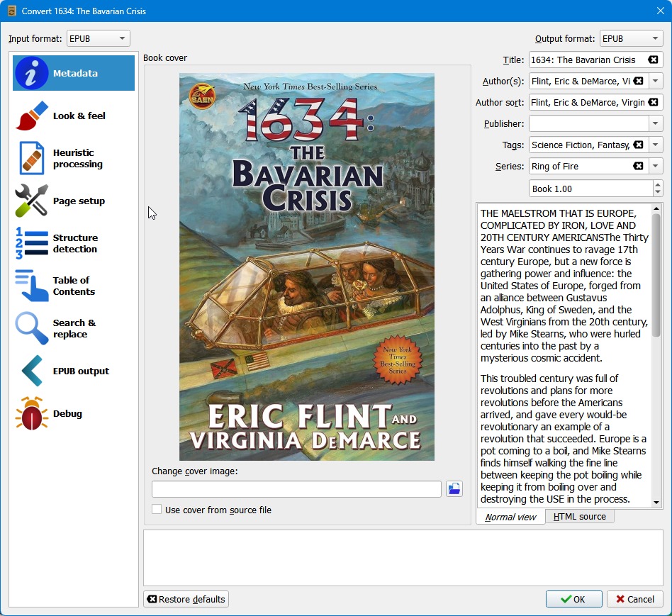The width and height of the screenshot is (672, 616).
Task: Clear the Series field with its X icon
Action: click(639, 166)
